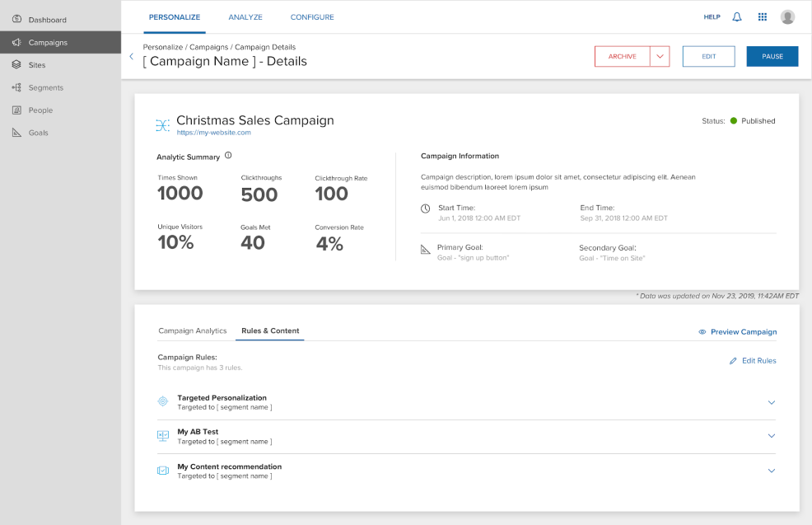Viewport: 812px width, 525px height.
Task: Open the apps grid icon
Action: coord(763,16)
